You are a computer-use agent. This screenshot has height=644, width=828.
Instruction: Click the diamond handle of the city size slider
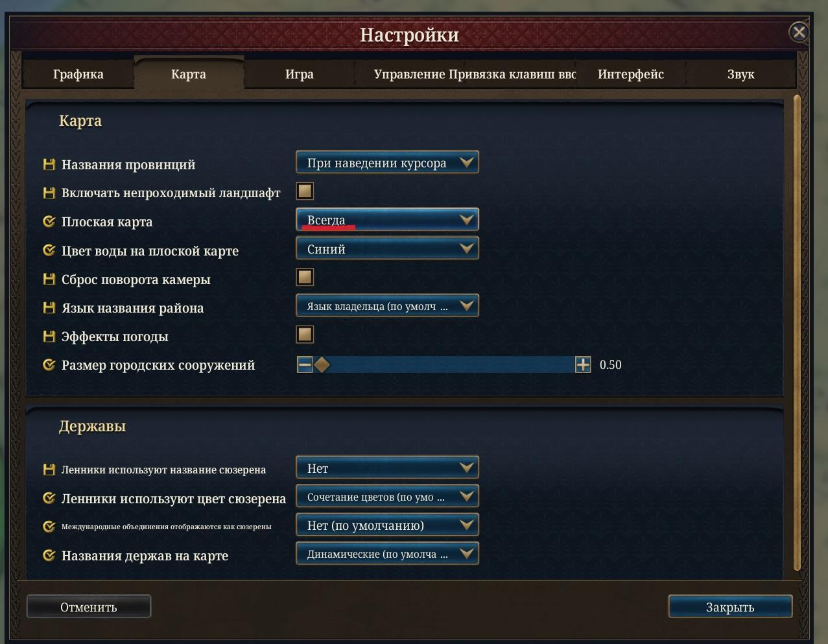322,364
